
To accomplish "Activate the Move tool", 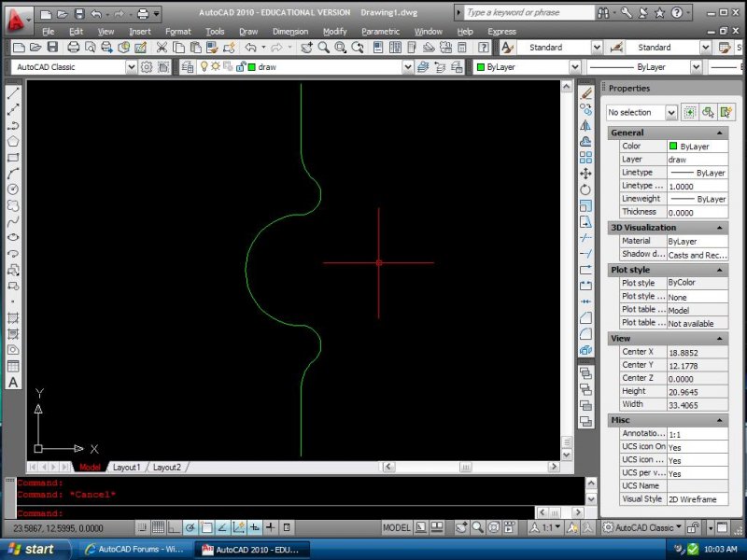I will (585, 174).
